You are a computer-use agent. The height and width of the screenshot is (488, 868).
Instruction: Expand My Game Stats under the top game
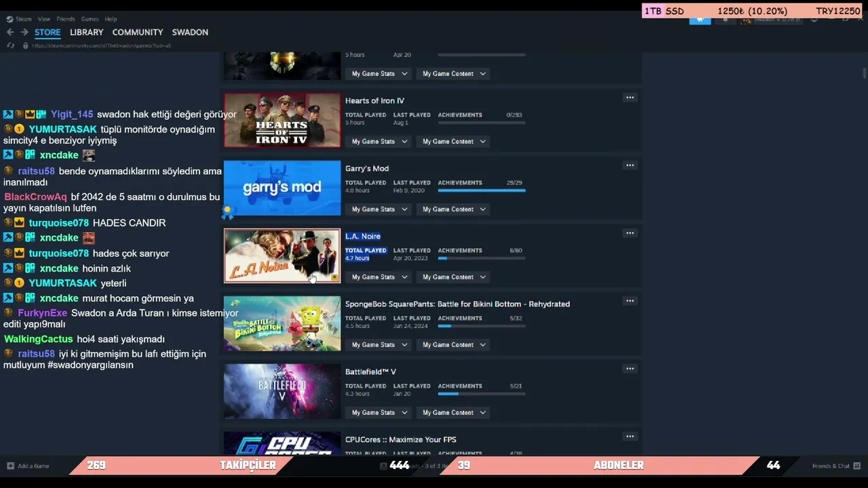[x=379, y=74]
